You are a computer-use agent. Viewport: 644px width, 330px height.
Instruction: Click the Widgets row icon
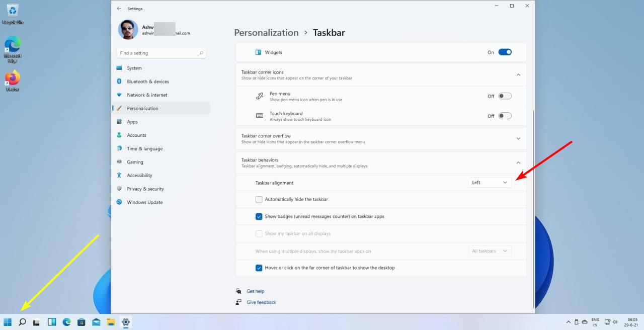tap(258, 52)
